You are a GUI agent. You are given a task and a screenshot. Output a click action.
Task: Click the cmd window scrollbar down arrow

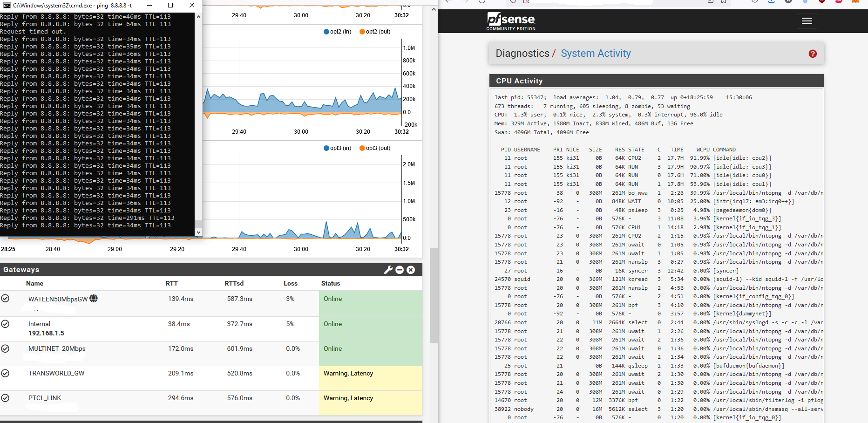(x=198, y=232)
